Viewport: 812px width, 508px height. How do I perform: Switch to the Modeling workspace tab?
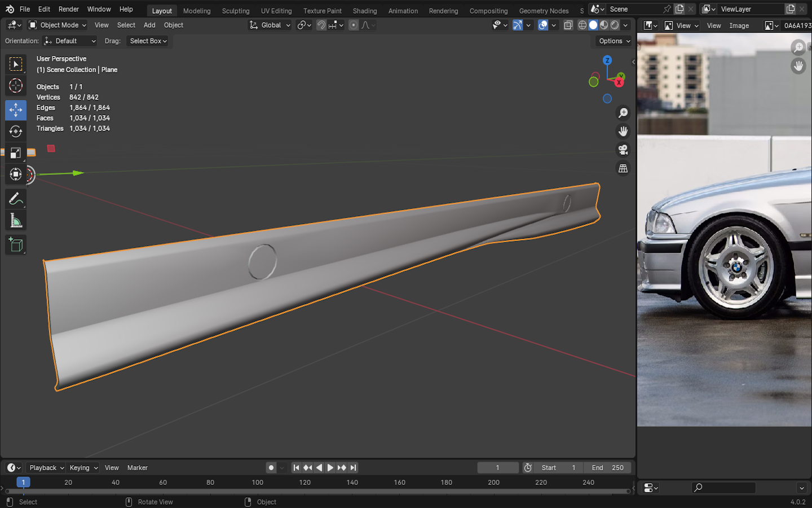click(197, 11)
